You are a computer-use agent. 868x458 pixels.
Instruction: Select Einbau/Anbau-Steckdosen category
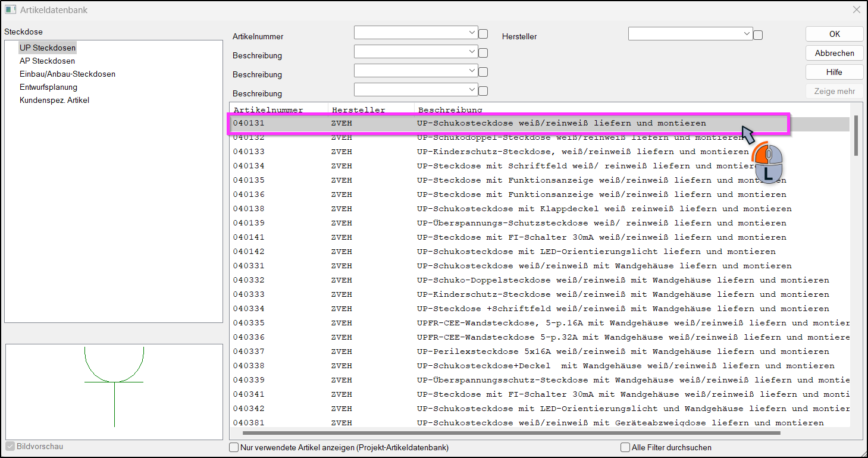pyautogui.click(x=67, y=74)
